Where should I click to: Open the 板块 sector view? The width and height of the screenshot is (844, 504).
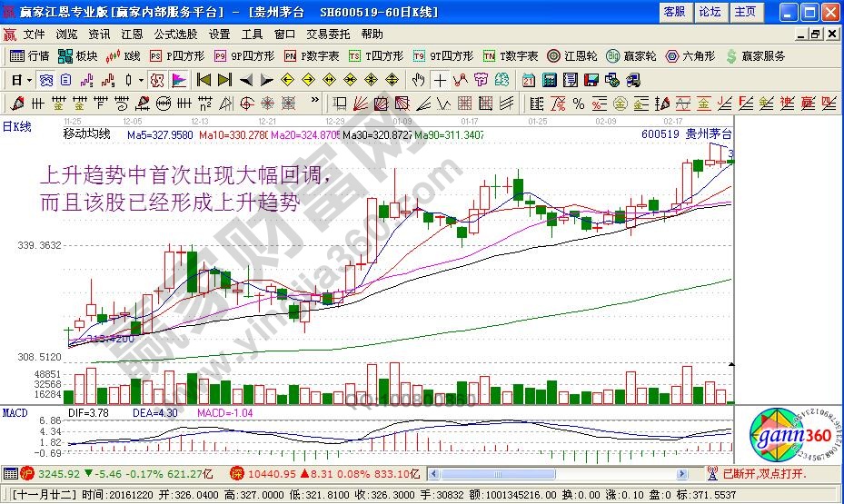(78, 56)
